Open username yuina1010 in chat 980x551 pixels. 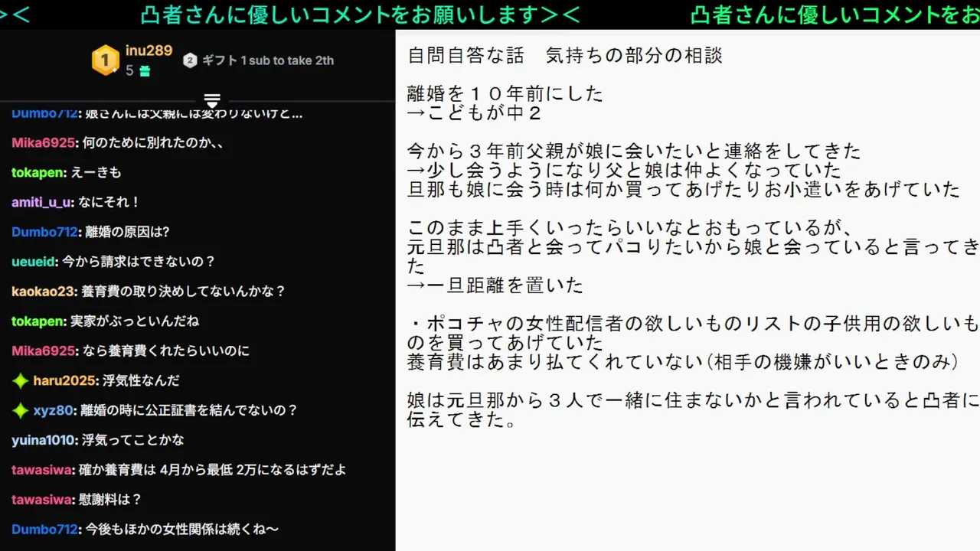pyautogui.click(x=44, y=440)
